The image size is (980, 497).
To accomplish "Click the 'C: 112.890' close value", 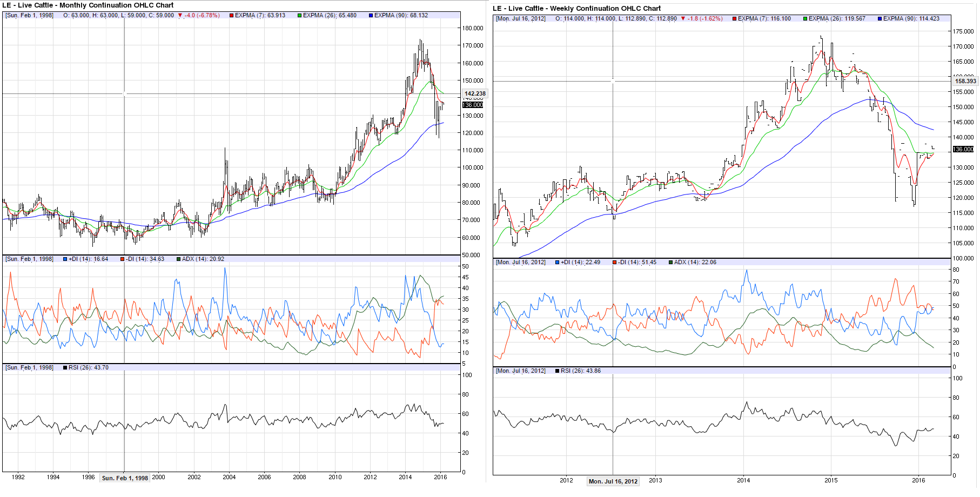I will [x=662, y=19].
